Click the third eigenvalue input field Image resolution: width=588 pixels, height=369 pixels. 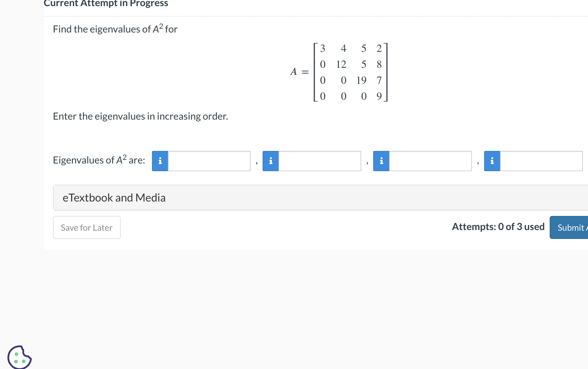pyautogui.click(x=430, y=161)
